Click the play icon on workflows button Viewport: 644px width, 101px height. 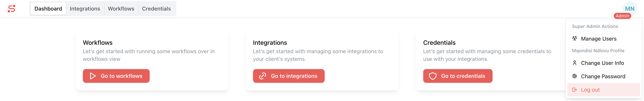[93, 76]
